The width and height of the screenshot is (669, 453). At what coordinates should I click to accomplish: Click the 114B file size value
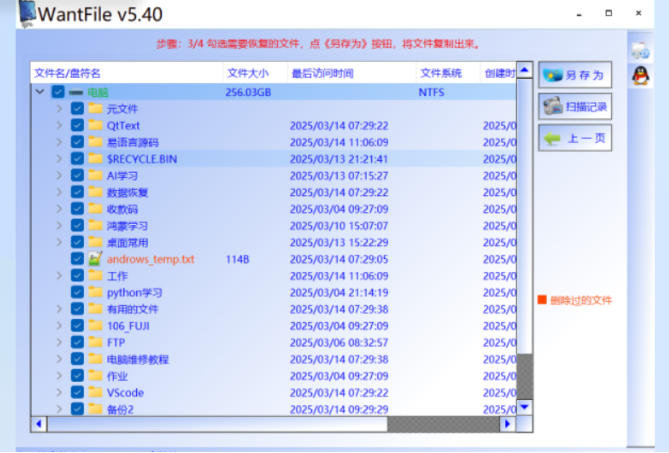pyautogui.click(x=237, y=259)
